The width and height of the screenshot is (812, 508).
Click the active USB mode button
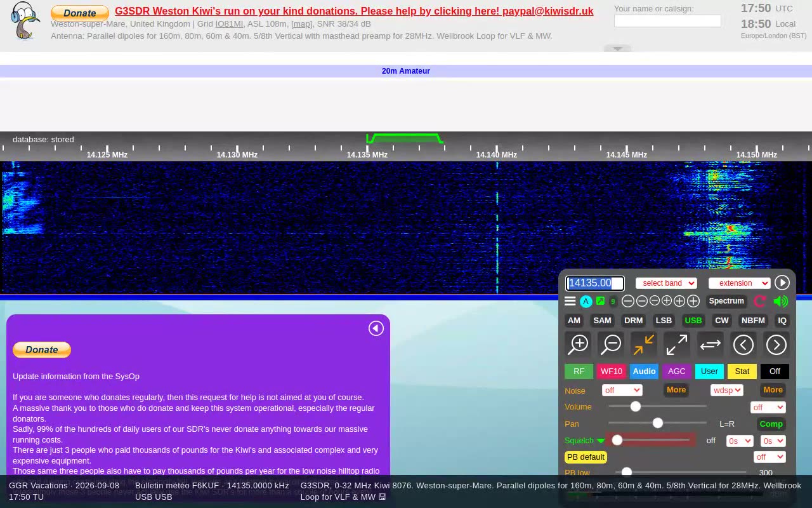(693, 321)
